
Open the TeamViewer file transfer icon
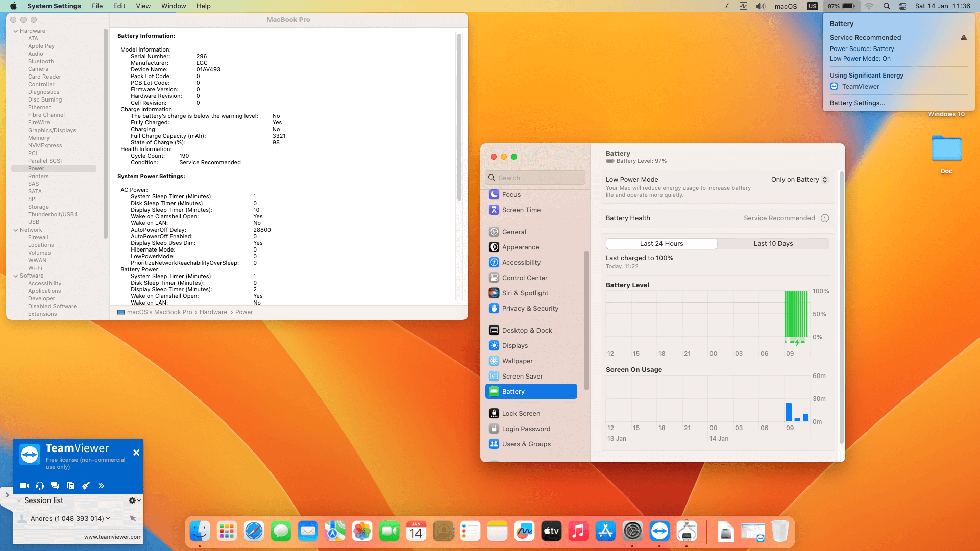tap(70, 486)
